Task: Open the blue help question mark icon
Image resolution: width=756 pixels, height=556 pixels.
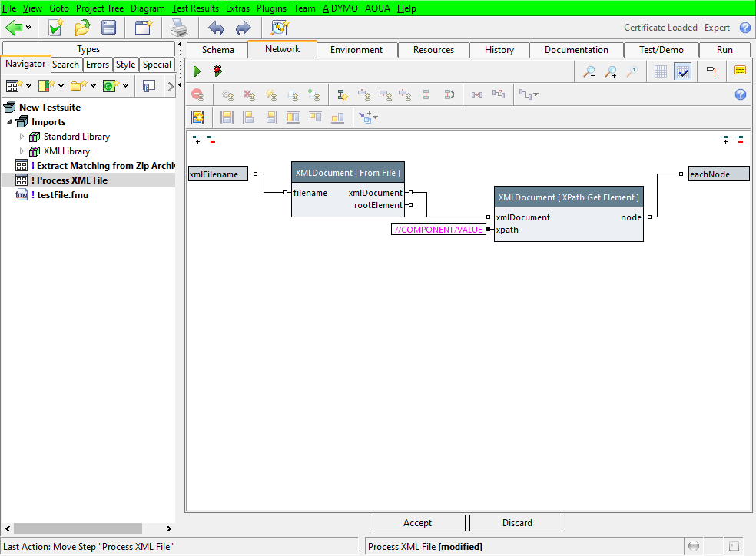Action: (x=744, y=28)
